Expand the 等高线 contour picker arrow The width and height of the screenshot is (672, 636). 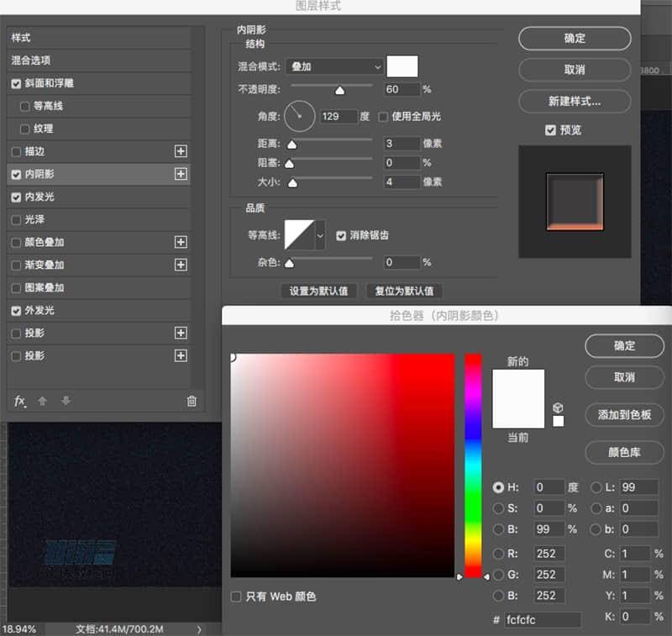click(320, 236)
